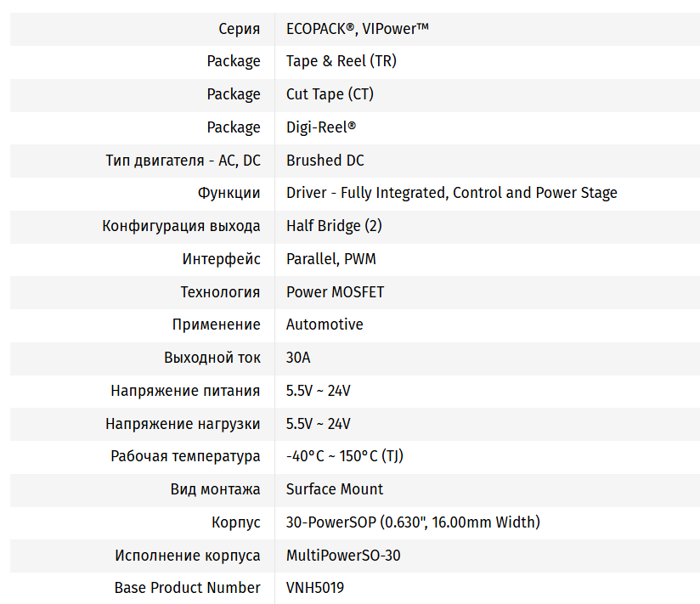The width and height of the screenshot is (700, 604).
Task: Click the ECOPACK®, VIPower™ series value
Action: 357,29
